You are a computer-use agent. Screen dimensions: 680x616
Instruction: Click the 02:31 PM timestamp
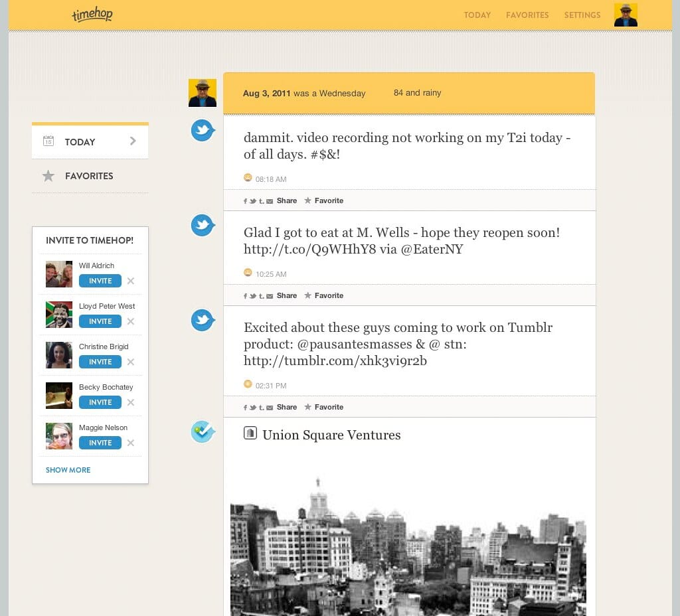click(x=271, y=386)
